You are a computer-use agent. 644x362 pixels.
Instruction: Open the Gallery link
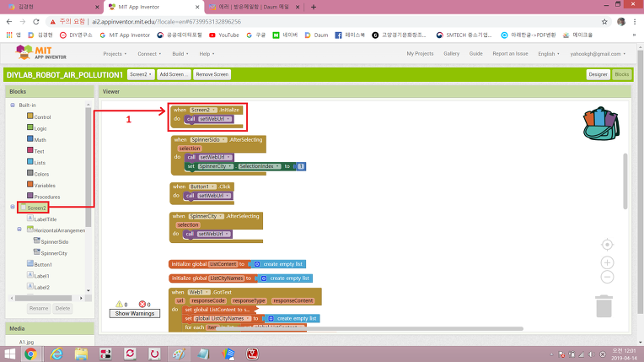click(451, 53)
